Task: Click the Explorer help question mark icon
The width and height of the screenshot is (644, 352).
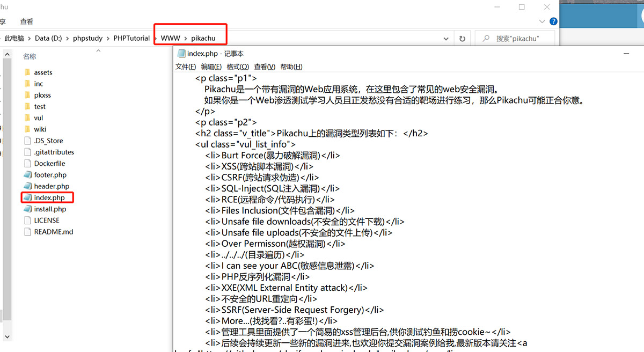Action: (553, 21)
